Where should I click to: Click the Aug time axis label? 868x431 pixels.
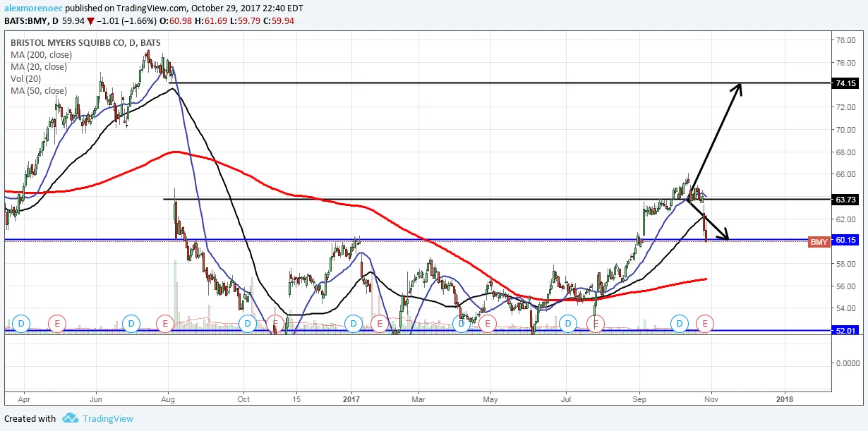(168, 399)
